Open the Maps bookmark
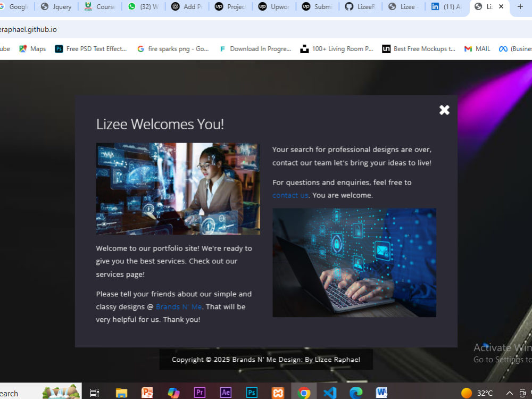Screen dimensions: 532x399 tap(32, 49)
